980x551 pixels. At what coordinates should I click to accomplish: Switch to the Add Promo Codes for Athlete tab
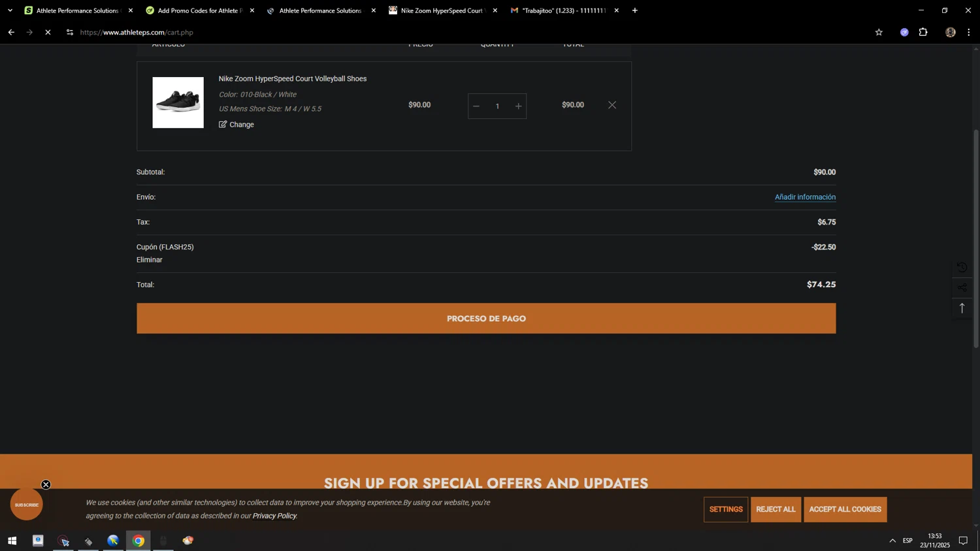199,10
